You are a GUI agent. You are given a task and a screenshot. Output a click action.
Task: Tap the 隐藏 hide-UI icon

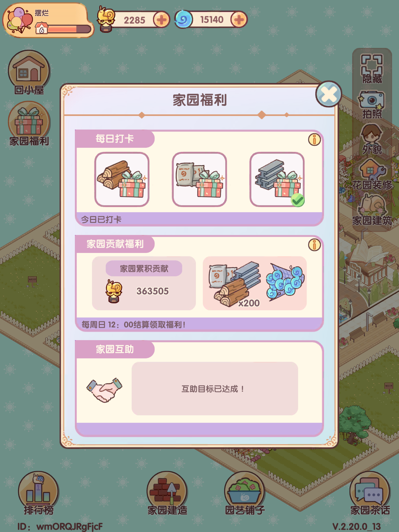click(372, 68)
